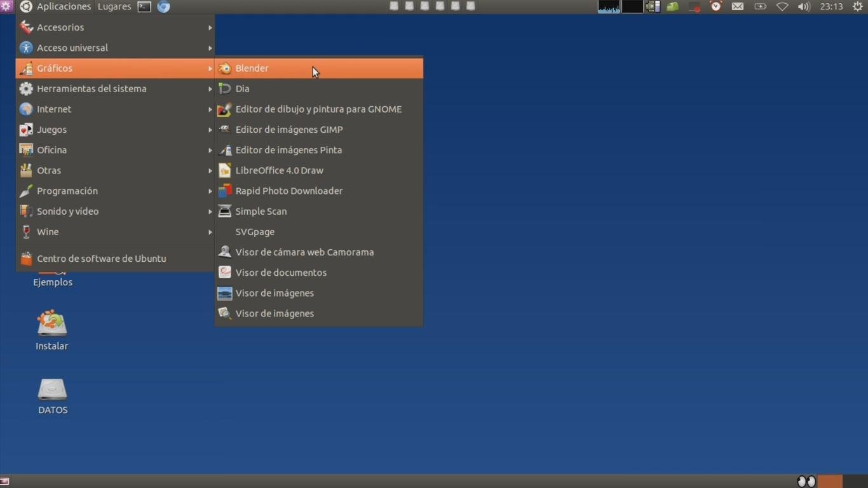Click the green tray icon beside the sensors chip
868x488 pixels.
672,7
